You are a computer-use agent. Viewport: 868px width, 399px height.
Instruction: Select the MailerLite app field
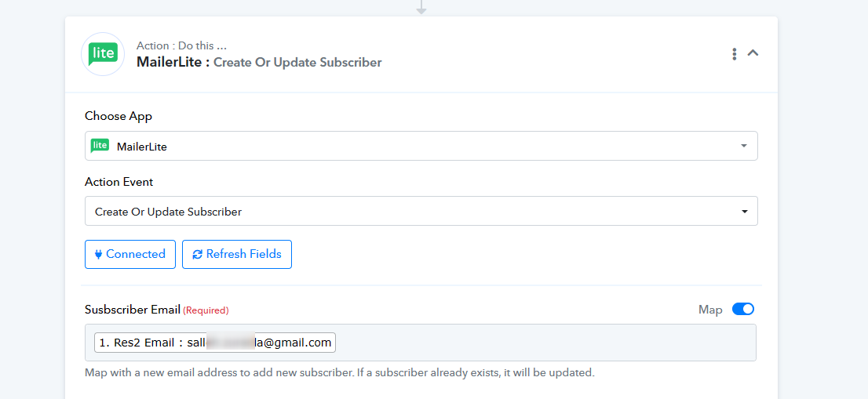421,146
